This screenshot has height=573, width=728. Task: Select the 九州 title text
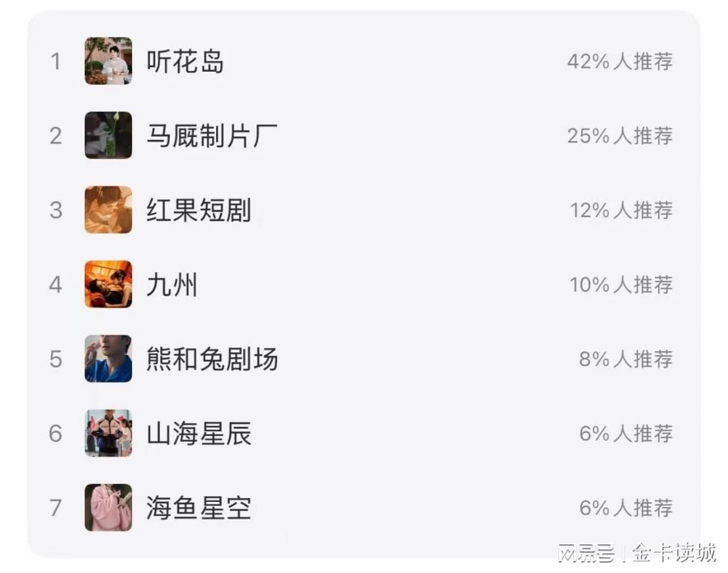[x=171, y=285]
